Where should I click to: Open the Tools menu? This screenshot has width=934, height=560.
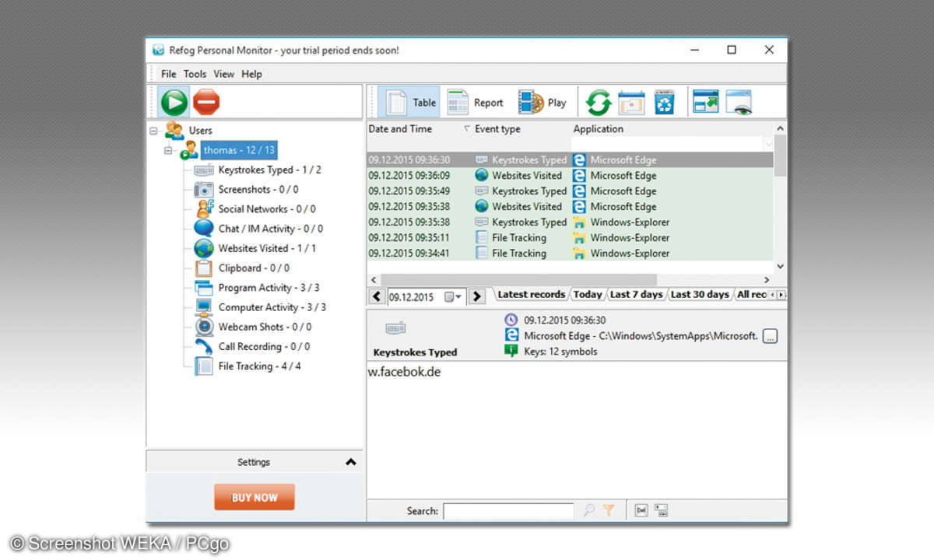pyautogui.click(x=195, y=74)
